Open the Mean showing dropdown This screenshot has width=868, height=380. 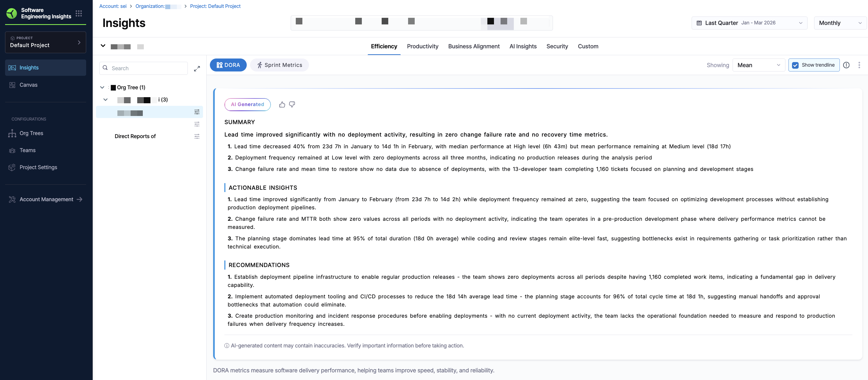tap(758, 65)
